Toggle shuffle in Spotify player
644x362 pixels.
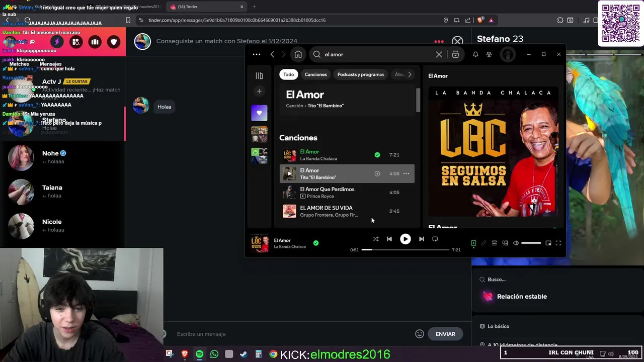click(375, 239)
